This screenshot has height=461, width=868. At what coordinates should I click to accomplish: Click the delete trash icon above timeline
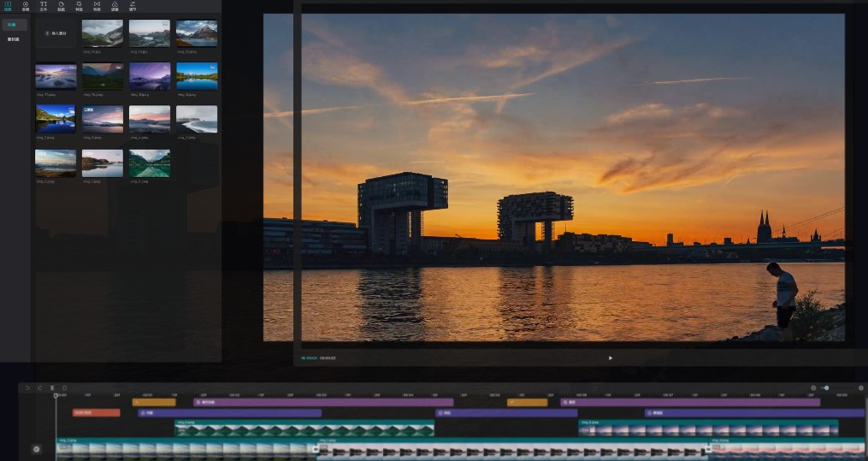(x=64, y=387)
